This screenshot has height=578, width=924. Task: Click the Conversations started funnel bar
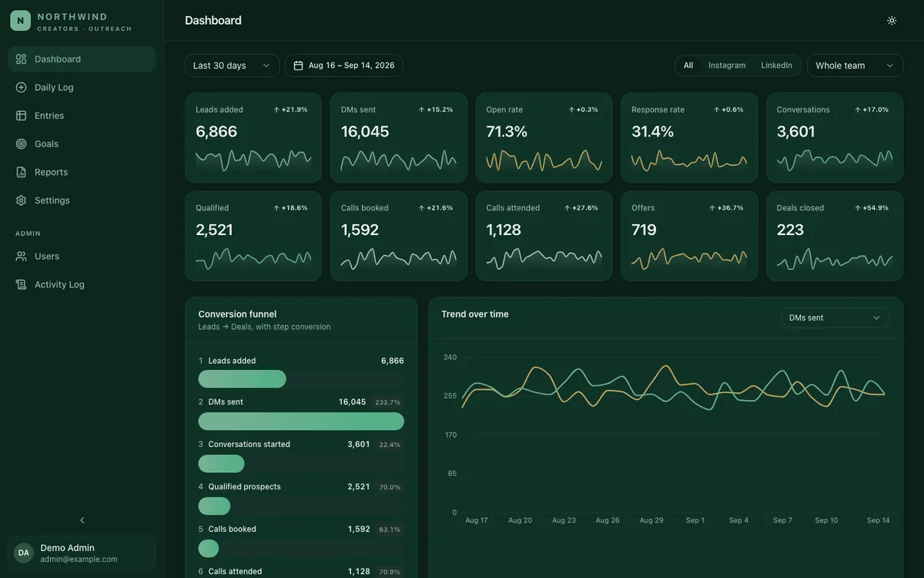coord(221,464)
